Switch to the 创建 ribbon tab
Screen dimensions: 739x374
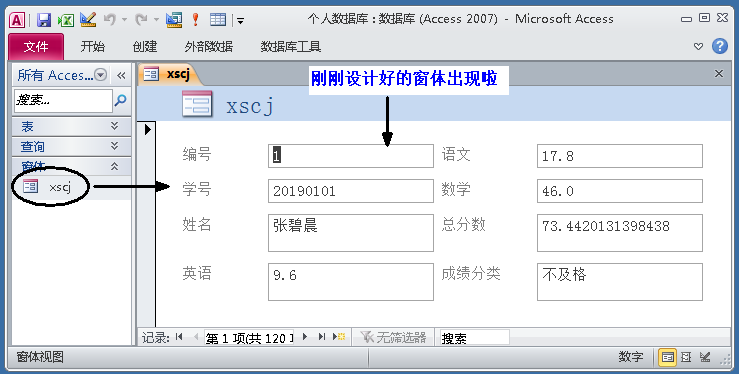pos(145,46)
